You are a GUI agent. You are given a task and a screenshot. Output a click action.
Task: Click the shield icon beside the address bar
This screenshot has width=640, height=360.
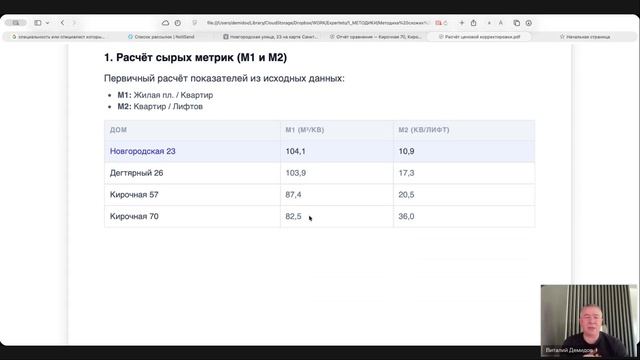tap(195, 23)
